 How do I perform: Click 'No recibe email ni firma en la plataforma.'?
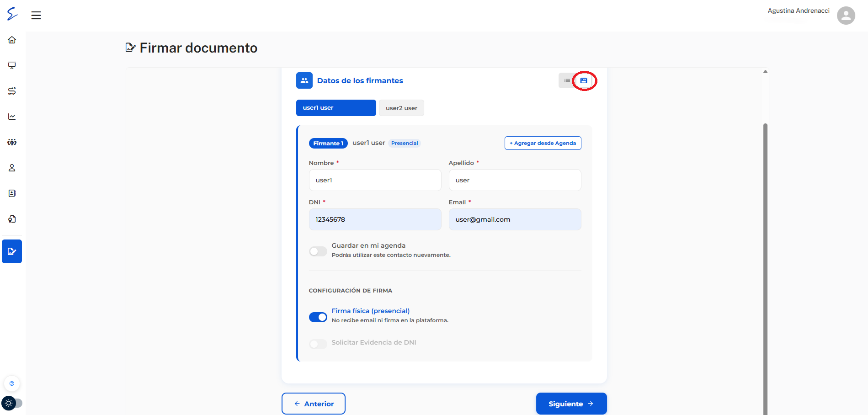390,320
